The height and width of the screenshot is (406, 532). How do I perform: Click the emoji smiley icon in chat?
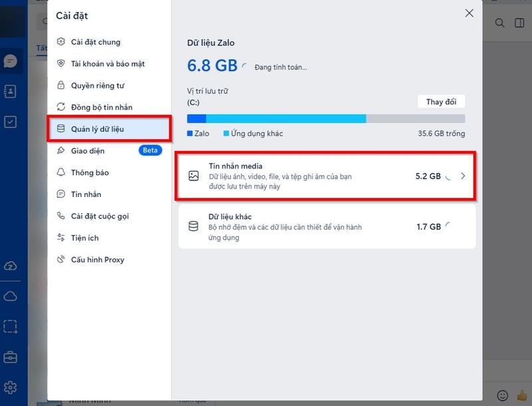point(503,395)
